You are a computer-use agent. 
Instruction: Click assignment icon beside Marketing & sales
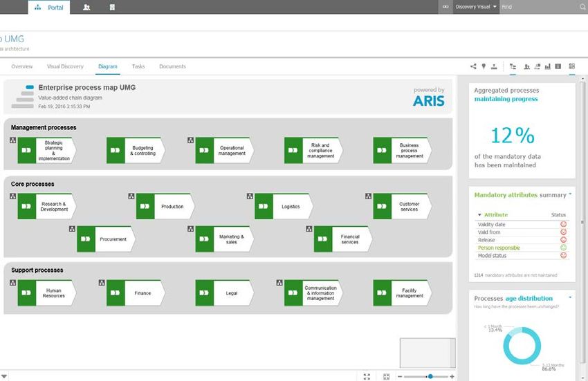(x=190, y=229)
